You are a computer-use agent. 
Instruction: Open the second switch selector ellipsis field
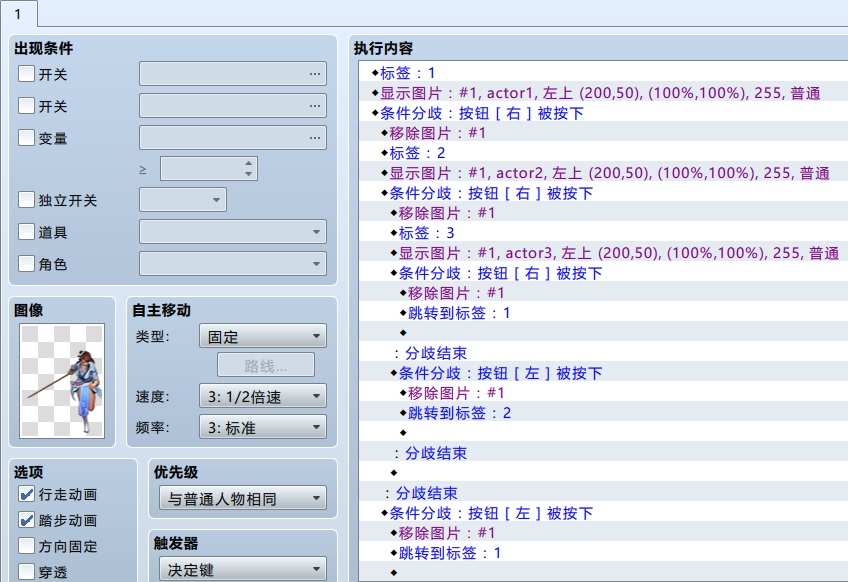(233, 105)
